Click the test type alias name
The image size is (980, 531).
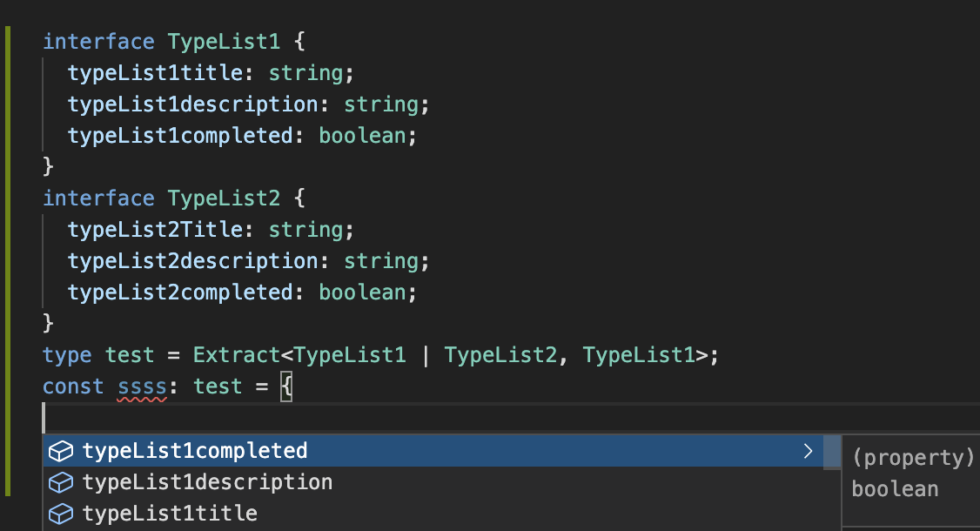tap(130, 355)
